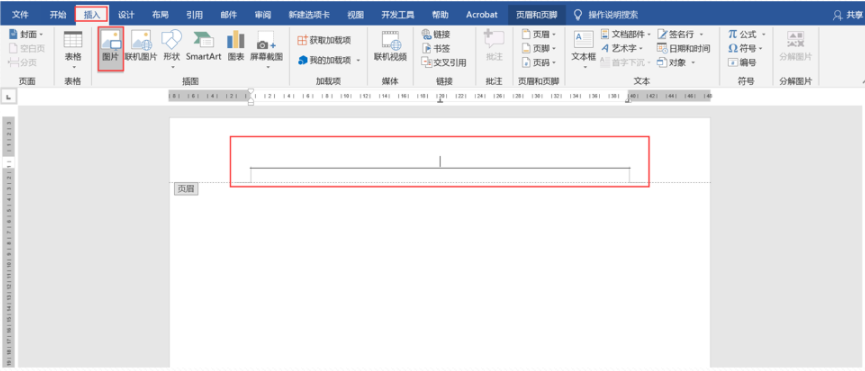Viewport: 865px width, 371px height.
Task: Click the first line indent marker on ruler
Action: tap(251, 91)
